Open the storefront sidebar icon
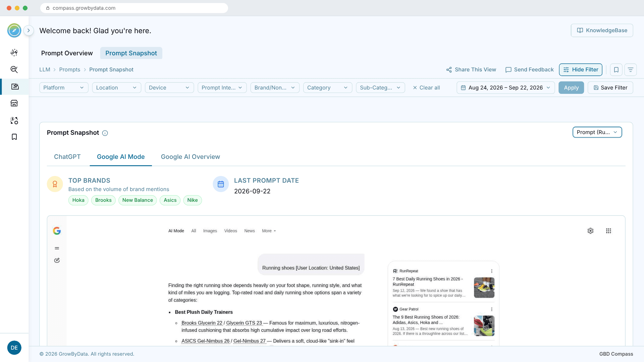The width and height of the screenshot is (644, 362). 14,103
